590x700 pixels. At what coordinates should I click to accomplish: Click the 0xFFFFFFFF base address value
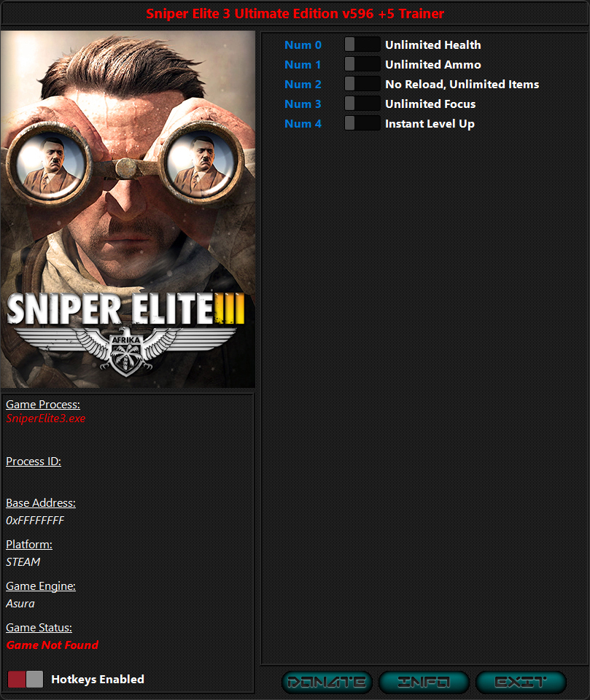(x=35, y=520)
